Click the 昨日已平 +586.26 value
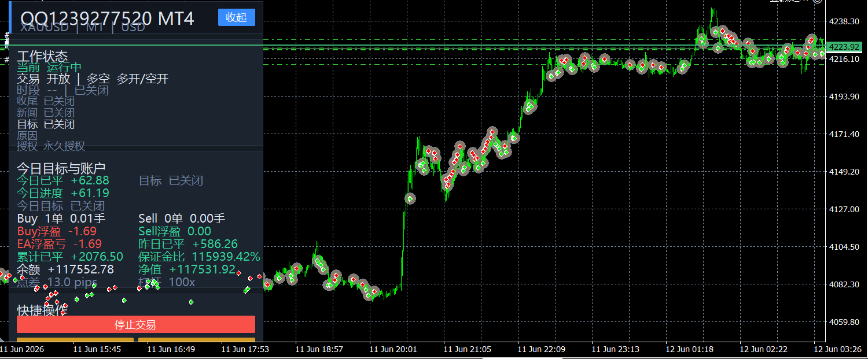Viewport: 868px width, 359px height. [x=188, y=244]
